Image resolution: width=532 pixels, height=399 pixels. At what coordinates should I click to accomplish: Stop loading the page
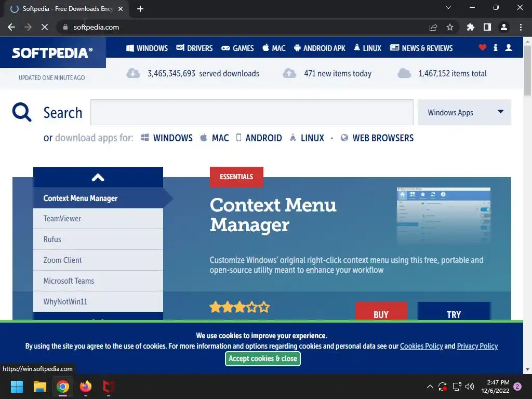click(x=45, y=27)
